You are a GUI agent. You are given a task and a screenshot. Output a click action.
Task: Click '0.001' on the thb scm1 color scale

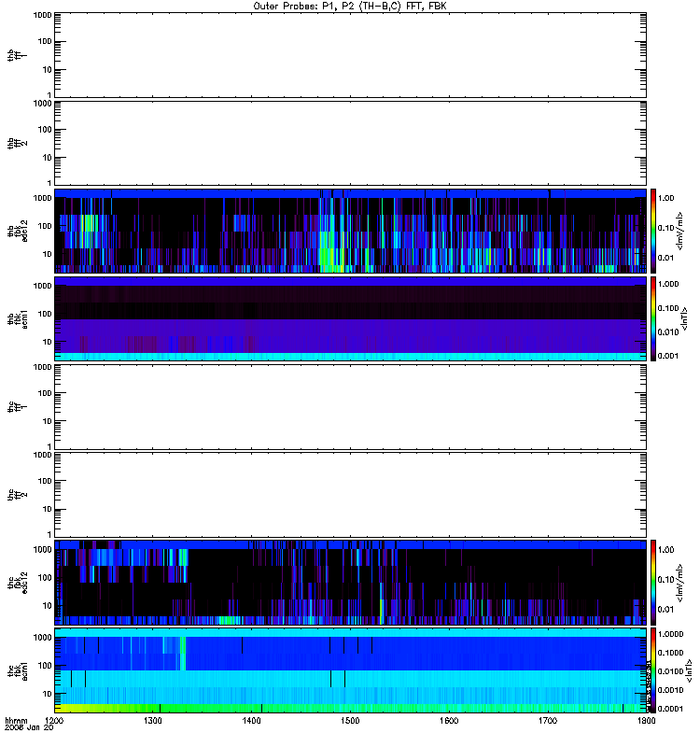coord(668,356)
